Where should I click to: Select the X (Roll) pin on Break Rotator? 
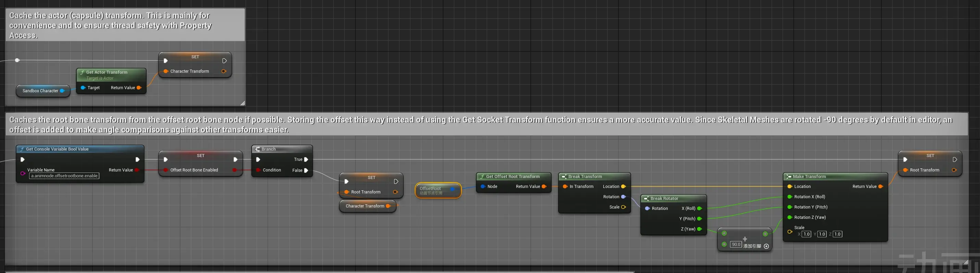[700, 209]
